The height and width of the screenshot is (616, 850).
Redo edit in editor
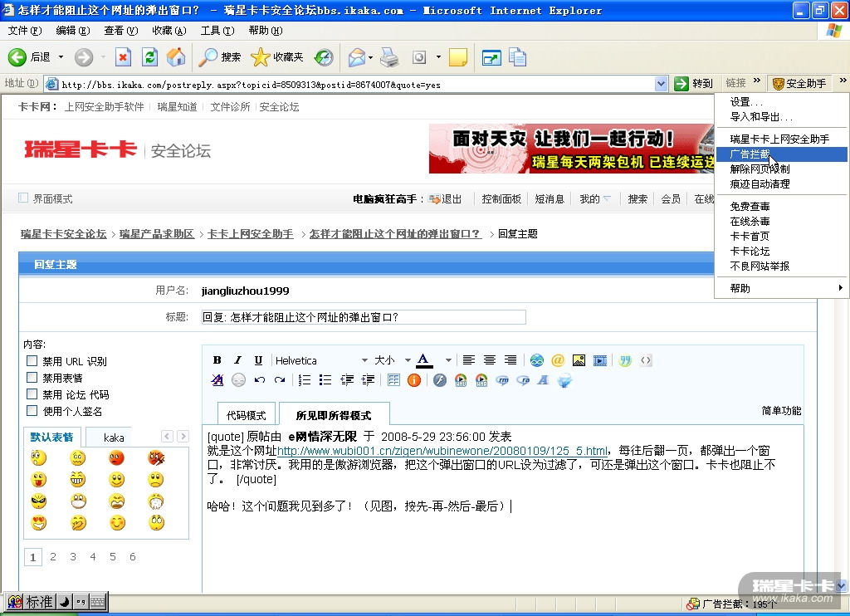click(280, 380)
